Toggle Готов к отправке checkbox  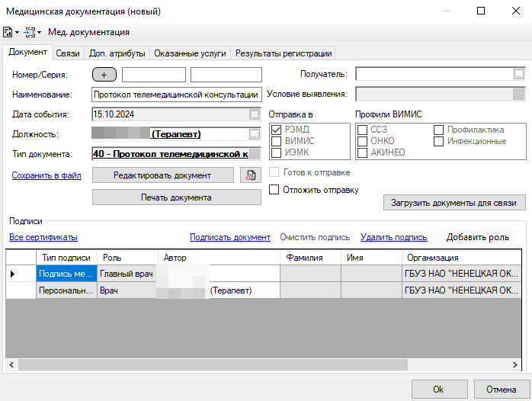point(274,172)
